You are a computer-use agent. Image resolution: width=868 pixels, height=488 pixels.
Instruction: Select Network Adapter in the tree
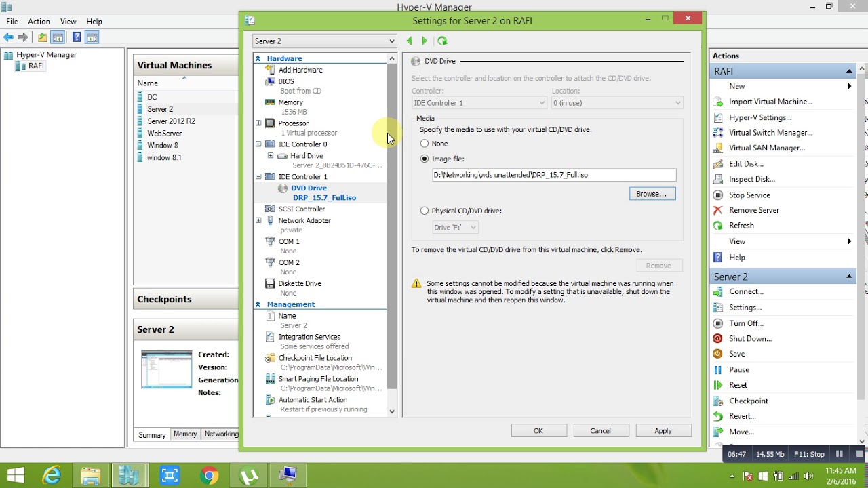click(304, 220)
